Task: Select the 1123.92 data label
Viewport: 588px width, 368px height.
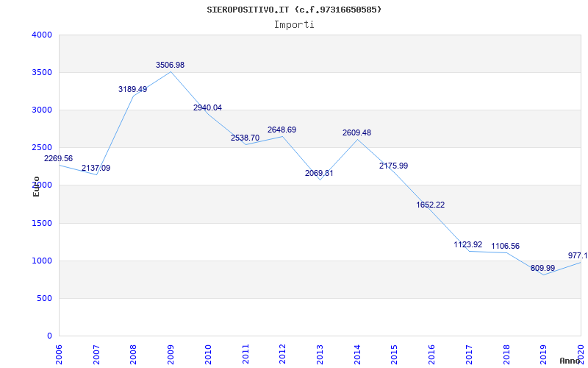Action: 468,244
